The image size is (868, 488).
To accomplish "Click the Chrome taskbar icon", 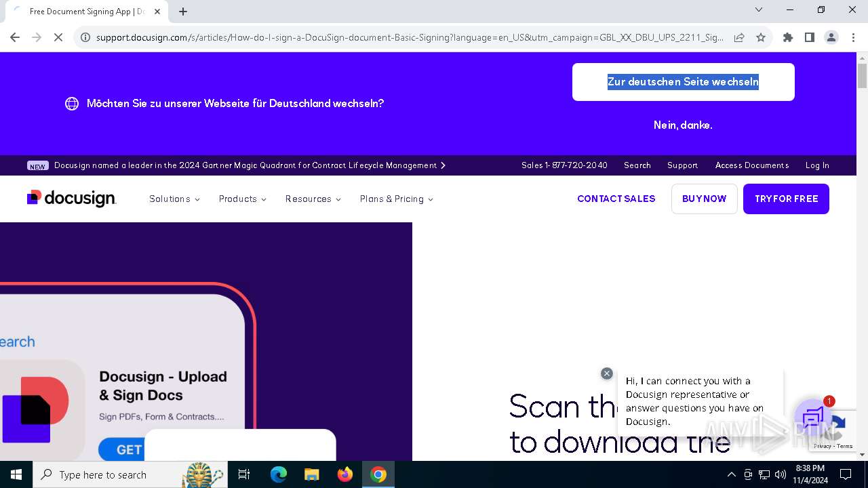I will (378, 474).
